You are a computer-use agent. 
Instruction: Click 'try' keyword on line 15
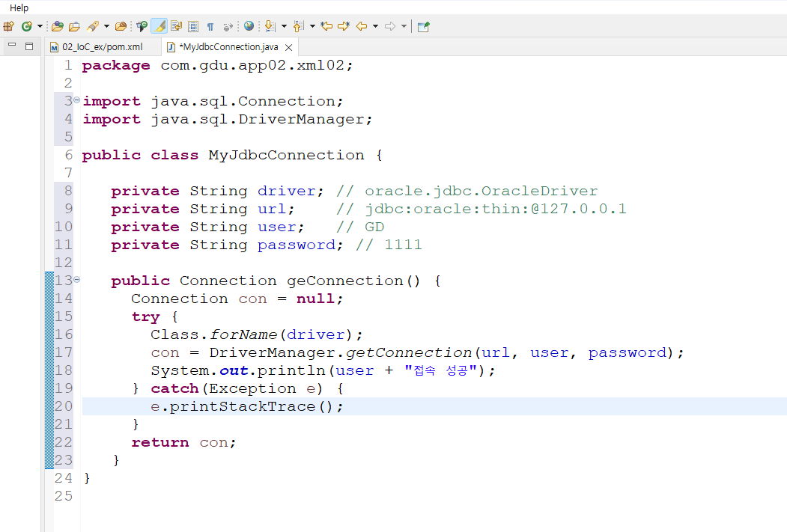145,317
